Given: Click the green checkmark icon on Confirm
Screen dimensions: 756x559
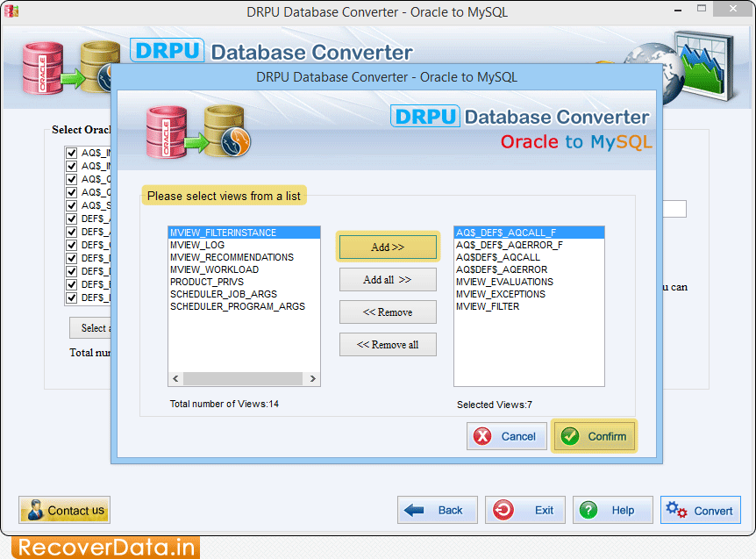Looking at the screenshot, I should (x=570, y=436).
